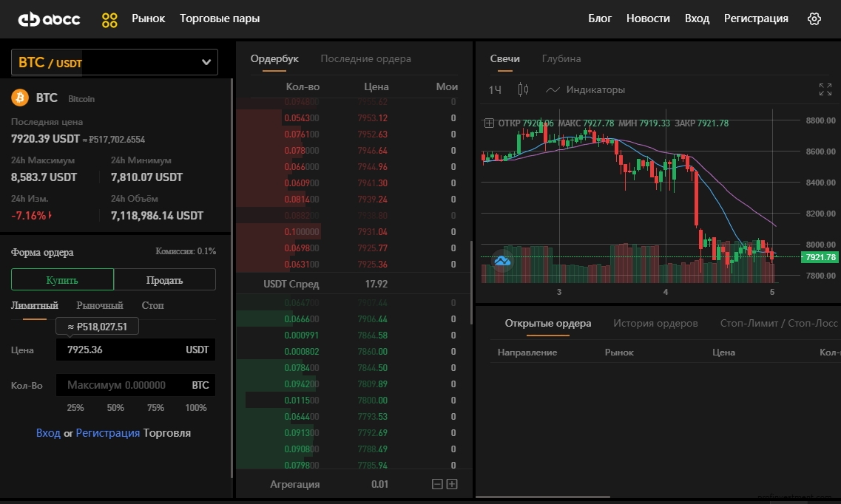Image resolution: width=841 pixels, height=504 pixels.
Task: Select the 1Ч timeframe selector
Action: tap(495, 90)
